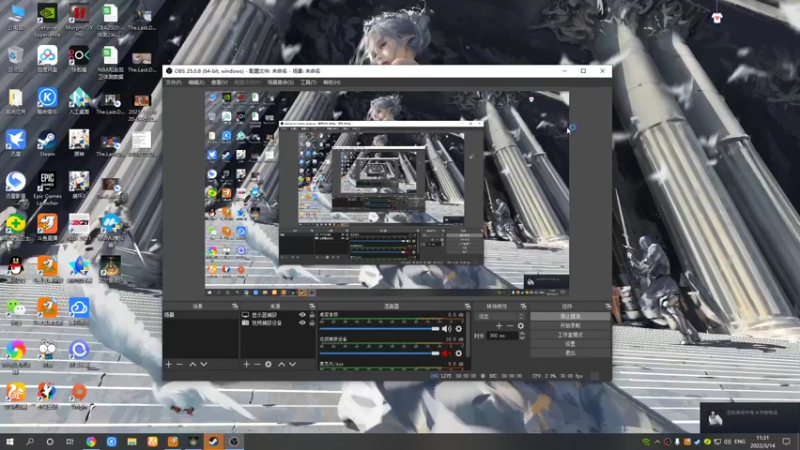The height and width of the screenshot is (450, 800).
Task: Hide the 视频捕获设备 source in Sources (eye)
Action: [302, 323]
